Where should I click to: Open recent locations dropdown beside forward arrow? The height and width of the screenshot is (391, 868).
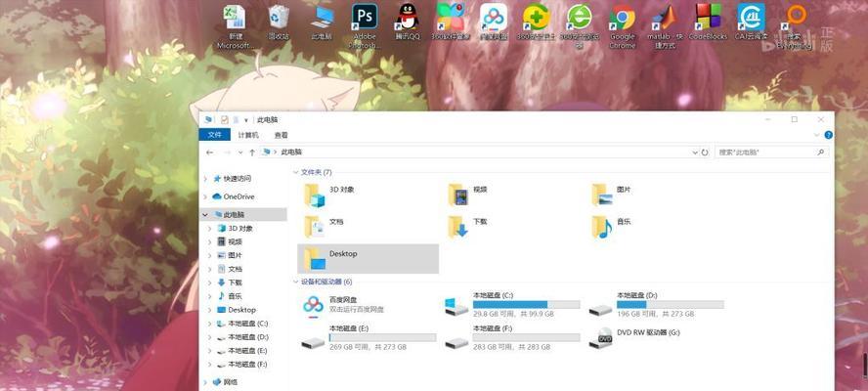pyautogui.click(x=240, y=152)
